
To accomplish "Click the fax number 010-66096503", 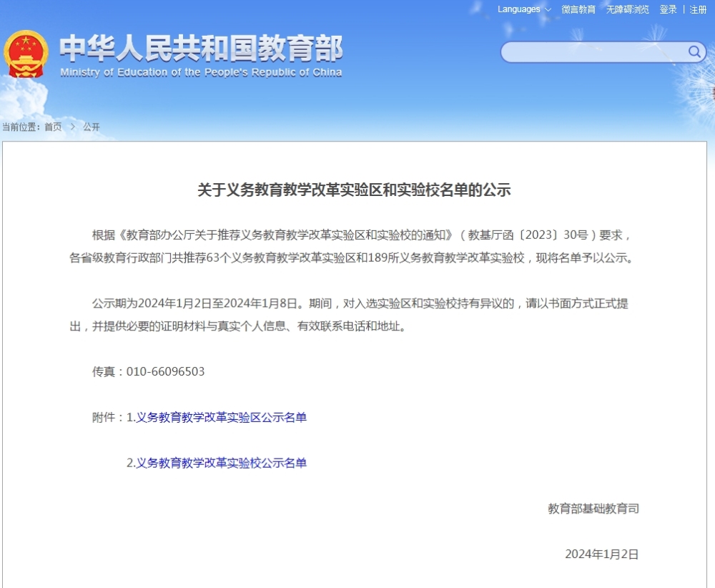I will (165, 371).
